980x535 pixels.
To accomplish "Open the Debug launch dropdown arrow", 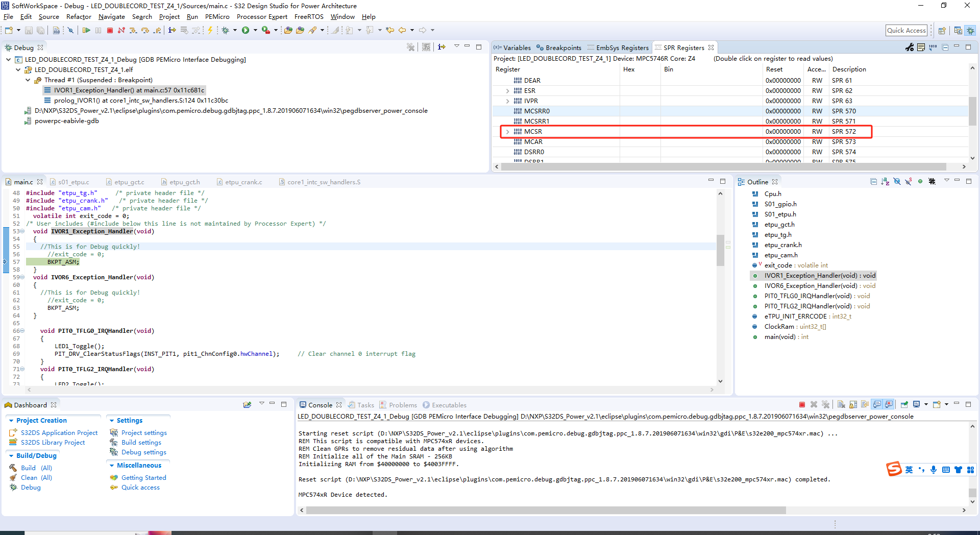I will point(235,31).
